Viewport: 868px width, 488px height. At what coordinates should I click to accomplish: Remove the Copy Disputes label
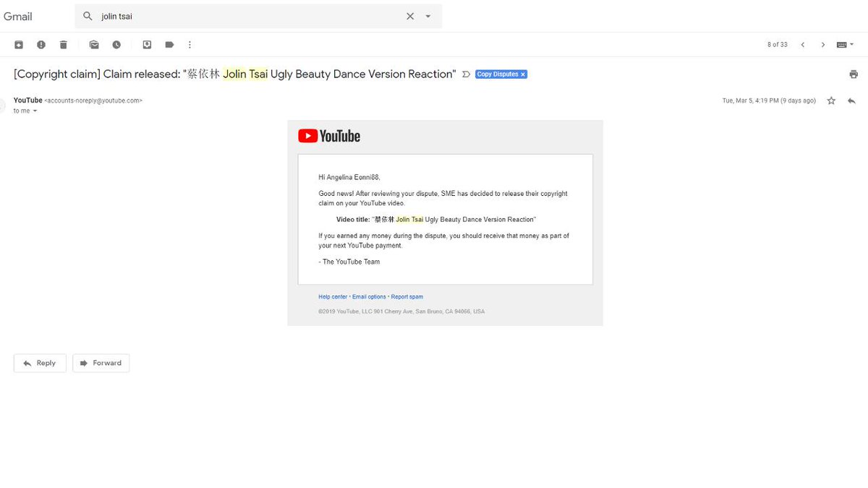523,74
